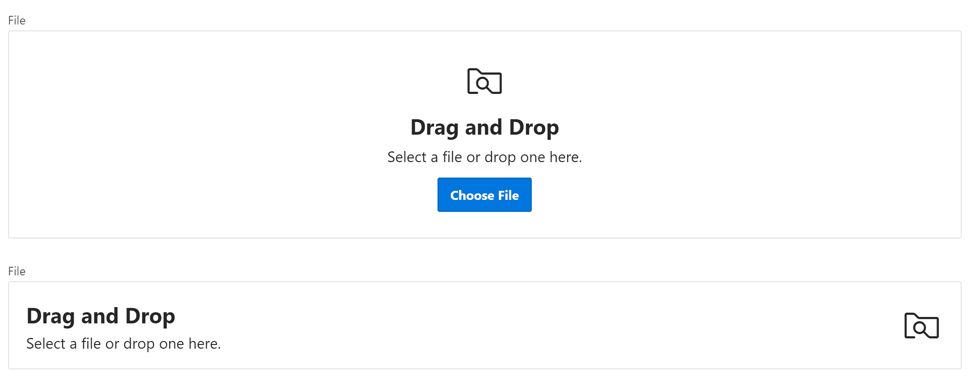The height and width of the screenshot is (383, 980).
Task: Click the folder icon above Drag and Drop heading
Action: [484, 81]
